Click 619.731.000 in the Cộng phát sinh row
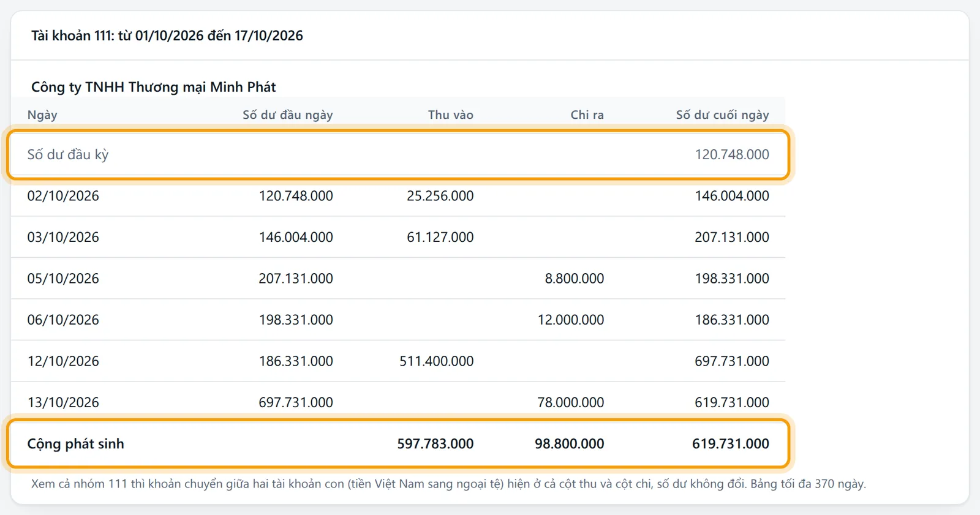The image size is (980, 515). 731,444
